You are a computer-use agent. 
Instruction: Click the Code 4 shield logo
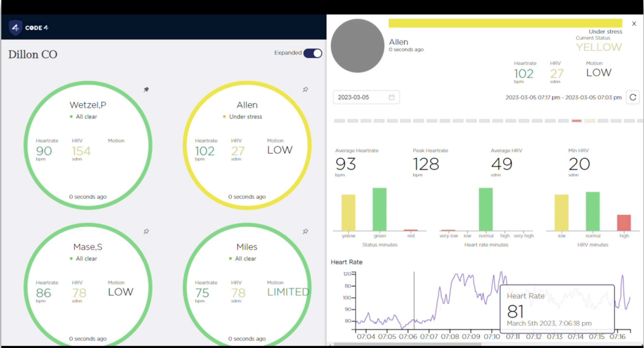pyautogui.click(x=15, y=28)
